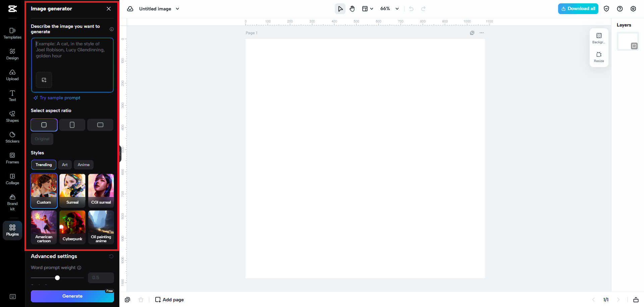
Task: Click the Generate button
Action: pyautogui.click(x=72, y=296)
